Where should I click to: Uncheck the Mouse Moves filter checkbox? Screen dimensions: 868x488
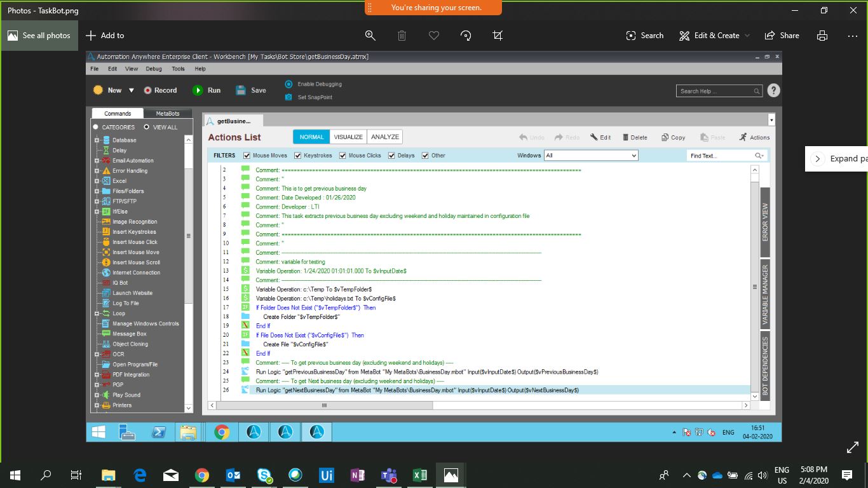[x=247, y=156]
